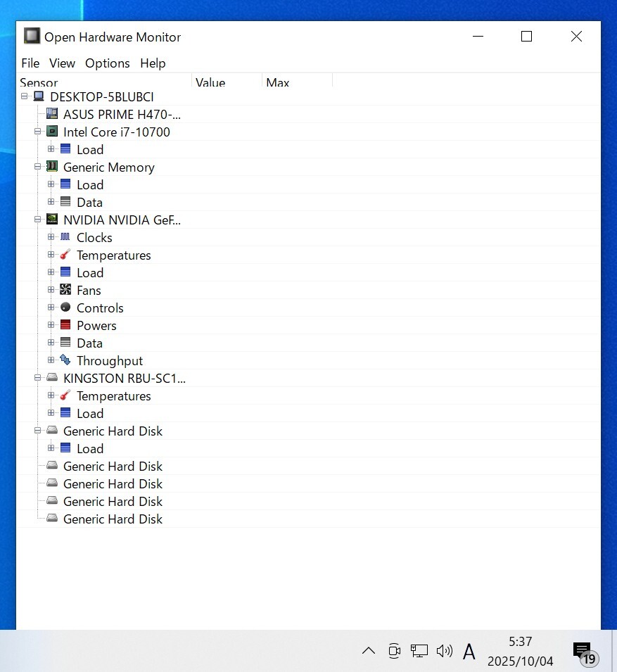617x672 pixels.
Task: Click the IME input mode A indicator
Action: (469, 652)
